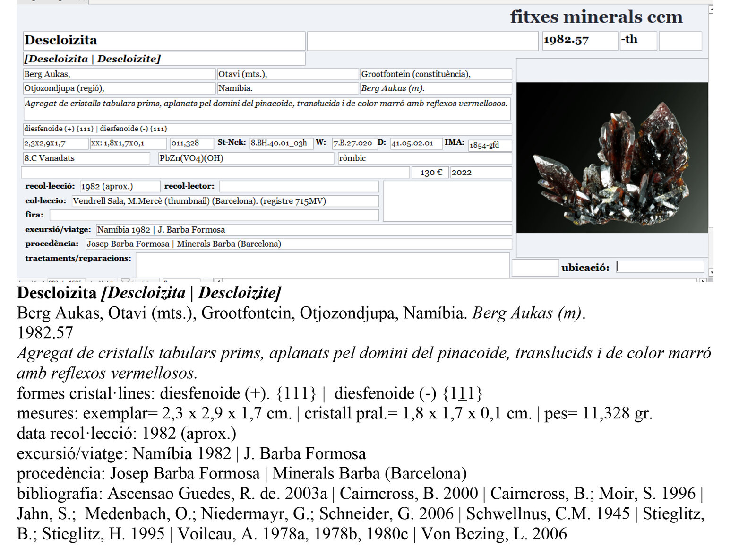Open the descloizite specimen photo
The width and height of the screenshot is (756, 548).
click(612, 157)
